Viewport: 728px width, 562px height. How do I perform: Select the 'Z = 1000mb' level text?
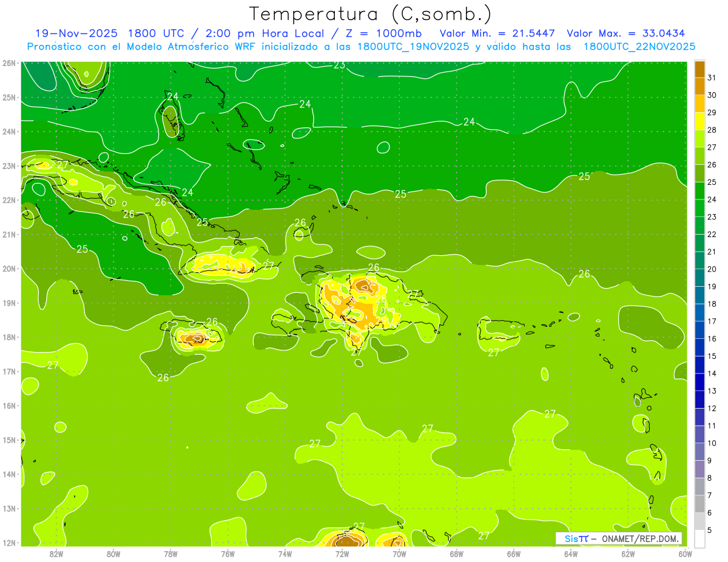pos(383,33)
